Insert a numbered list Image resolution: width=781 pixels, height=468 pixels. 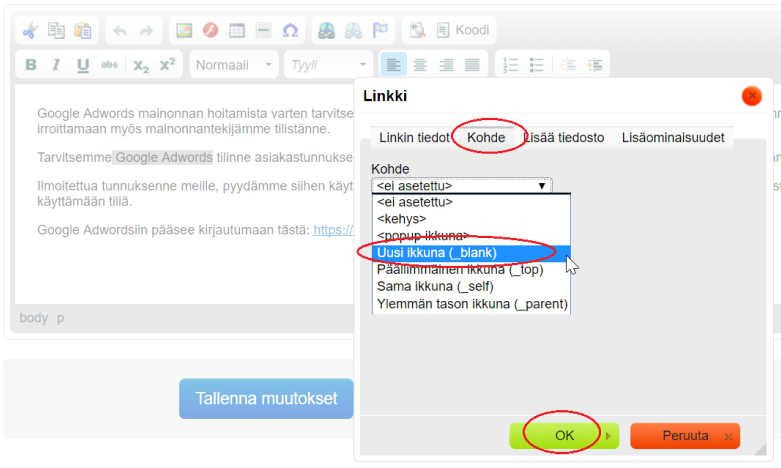point(511,65)
